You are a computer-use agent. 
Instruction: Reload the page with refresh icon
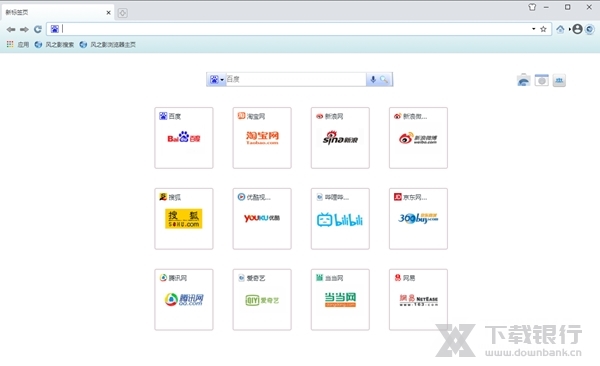click(x=38, y=29)
